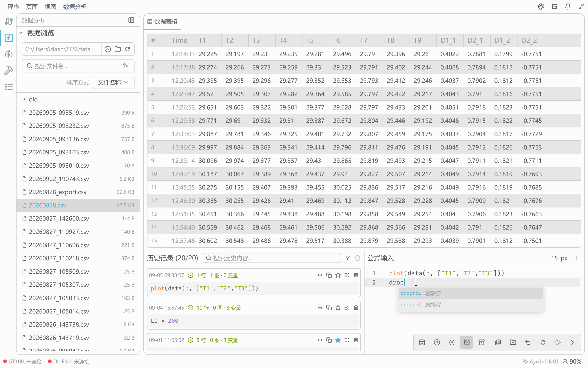Expand the 09-01 11:05:52 history entry details
The width and height of the screenshot is (588, 368).
click(347, 340)
